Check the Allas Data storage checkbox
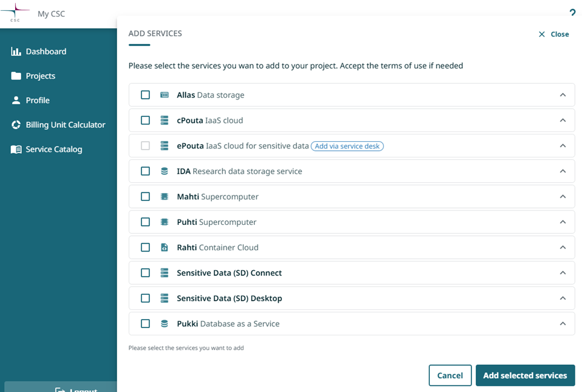The image size is (582, 392). point(145,95)
